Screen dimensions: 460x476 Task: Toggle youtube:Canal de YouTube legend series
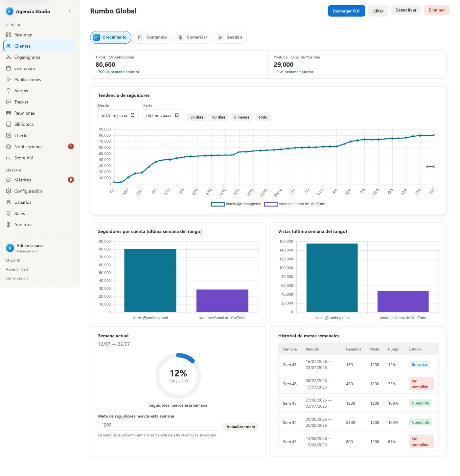point(295,204)
